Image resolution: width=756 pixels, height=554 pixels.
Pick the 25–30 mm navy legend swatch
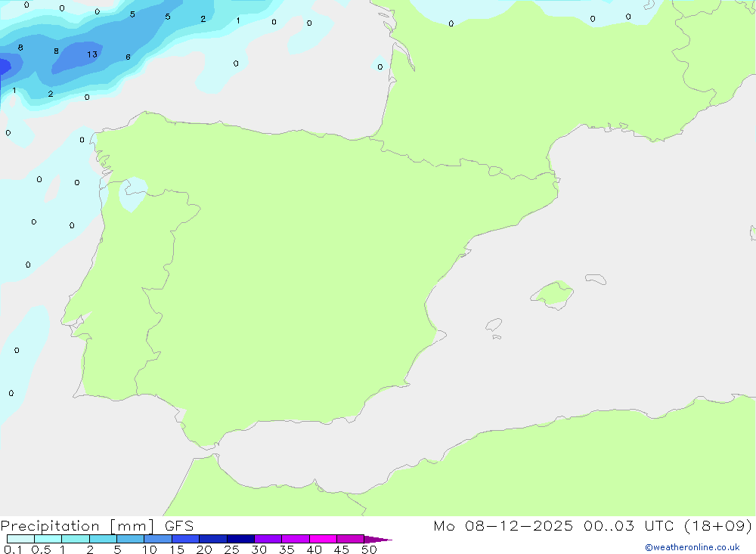[x=240, y=539]
